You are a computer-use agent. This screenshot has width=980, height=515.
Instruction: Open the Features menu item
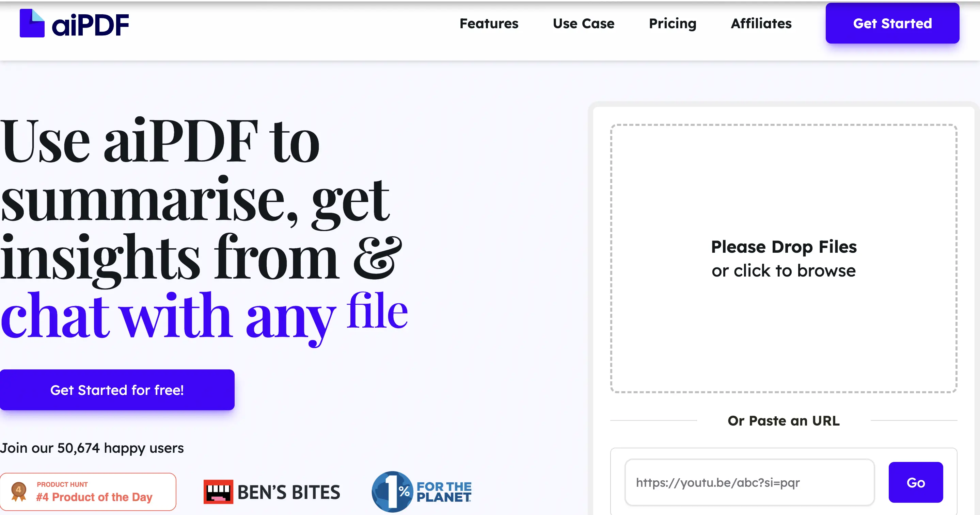489,23
